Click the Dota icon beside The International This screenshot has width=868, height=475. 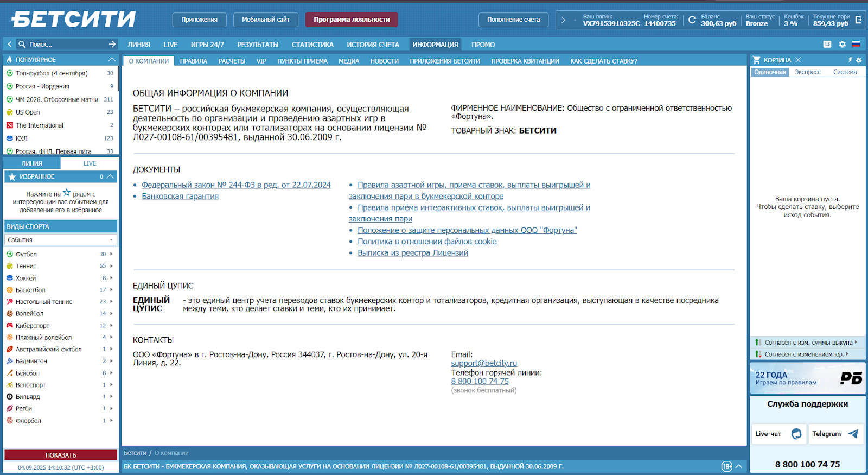coord(10,125)
